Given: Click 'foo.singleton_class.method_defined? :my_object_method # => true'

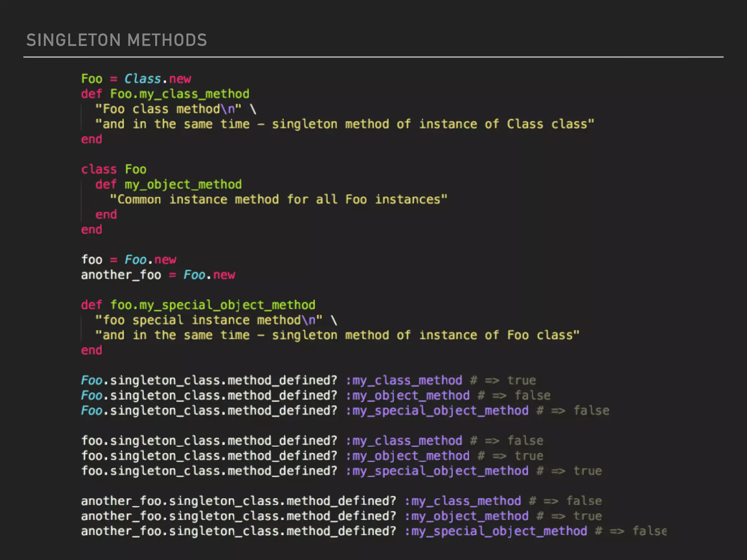Looking at the screenshot, I should [x=312, y=456].
